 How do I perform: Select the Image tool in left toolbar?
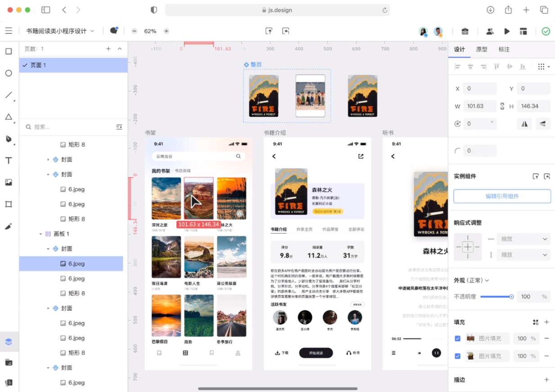click(9, 183)
